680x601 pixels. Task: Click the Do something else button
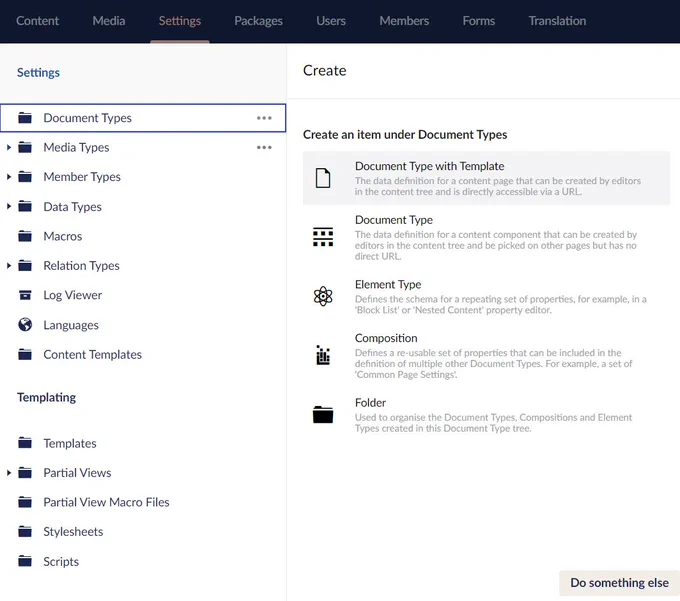pyautogui.click(x=619, y=583)
